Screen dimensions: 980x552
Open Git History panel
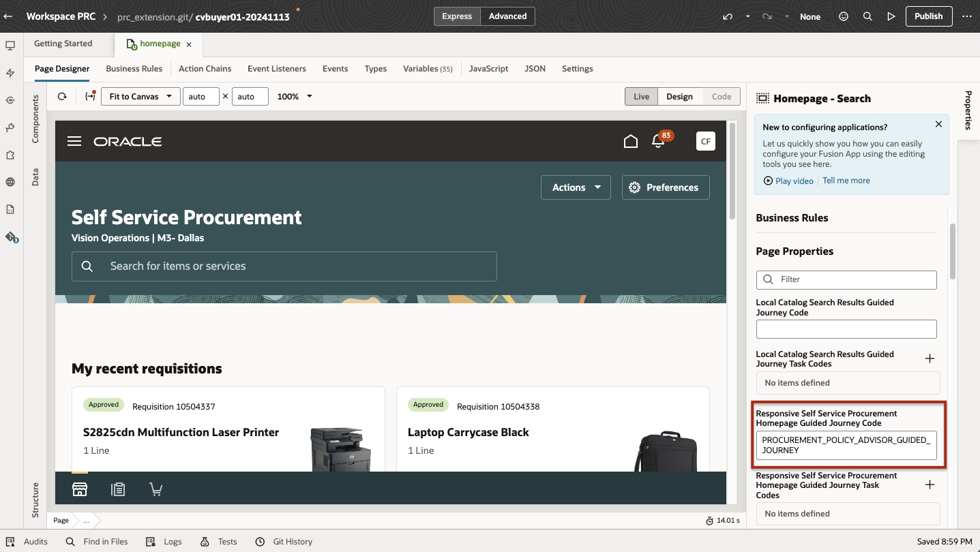pos(284,542)
